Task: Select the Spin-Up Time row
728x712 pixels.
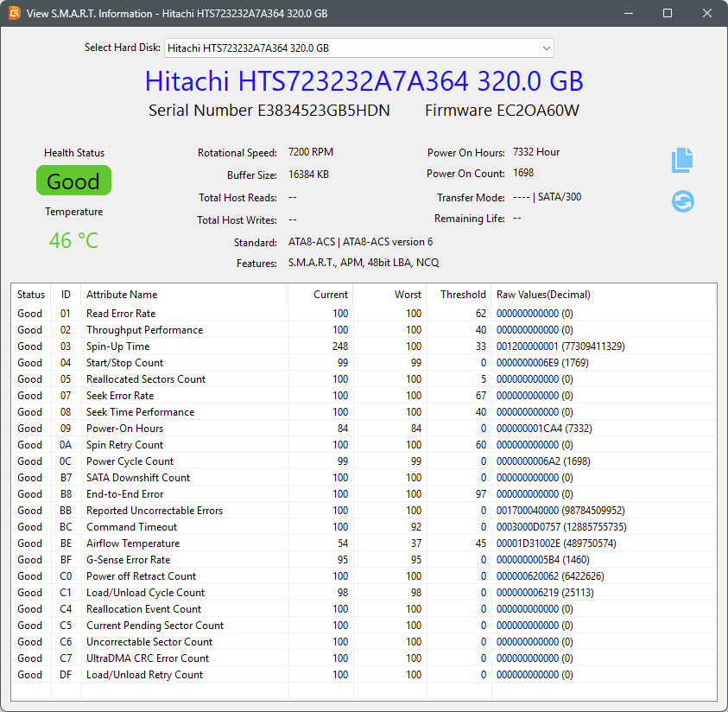Action: point(364,346)
